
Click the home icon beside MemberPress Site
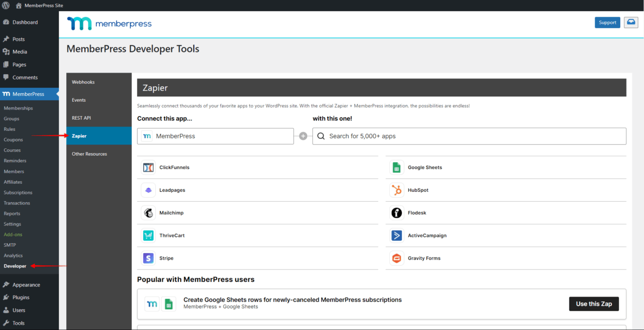tap(19, 5)
